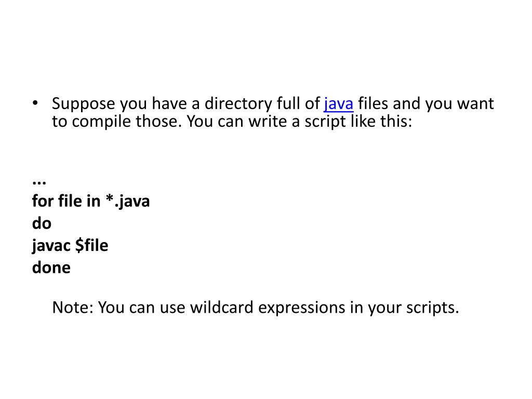Image resolution: width=532 pixels, height=399 pixels.
Task: Click the word 'files' after java link
Action: click(x=373, y=103)
